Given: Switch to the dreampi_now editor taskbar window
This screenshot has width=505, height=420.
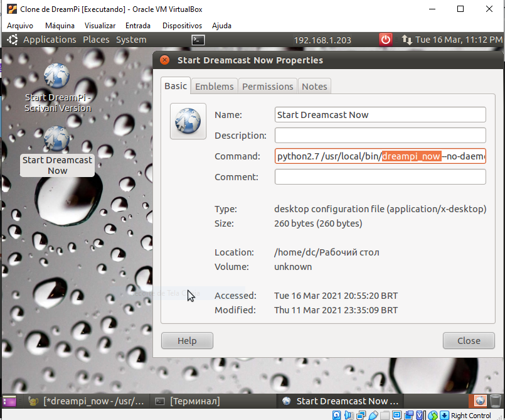Looking at the screenshot, I should [86, 401].
